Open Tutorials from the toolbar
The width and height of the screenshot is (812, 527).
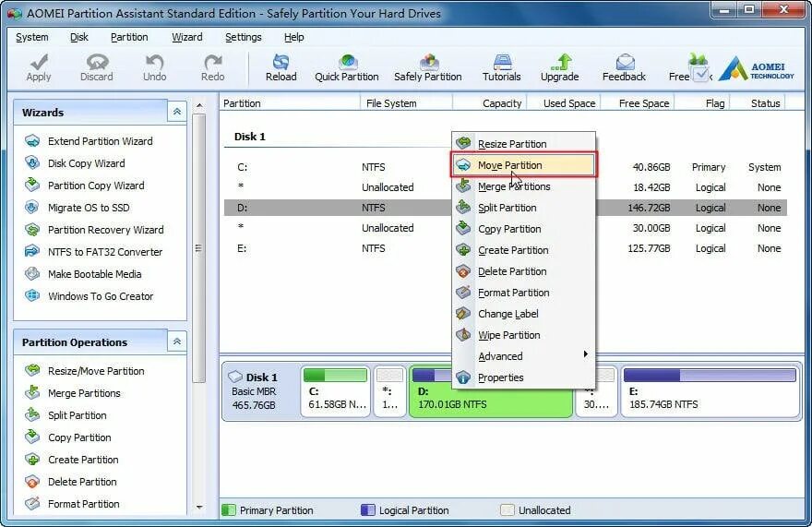tap(501, 68)
